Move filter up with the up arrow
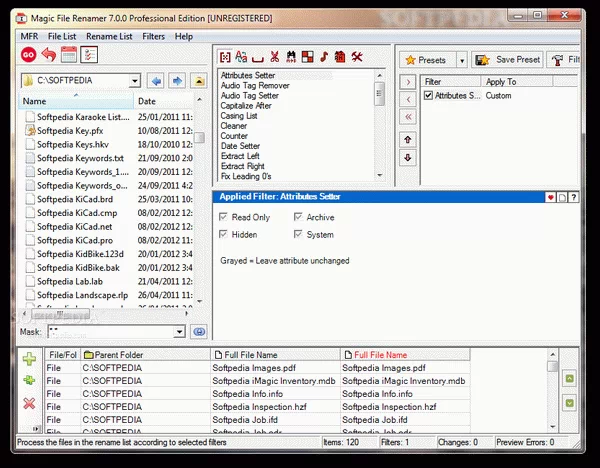 point(408,140)
